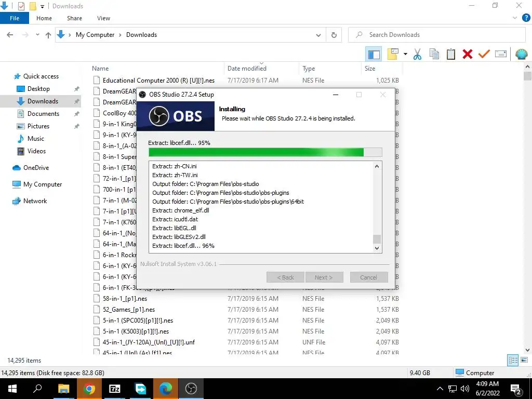The image size is (532, 399).
Task: Click the blue Help question icon
Action: pos(526,18)
